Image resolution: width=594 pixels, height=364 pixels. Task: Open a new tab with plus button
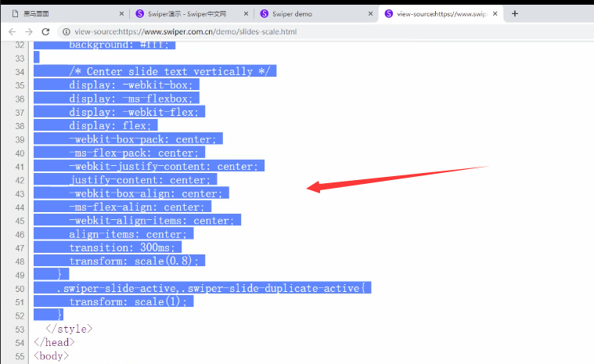coord(515,13)
